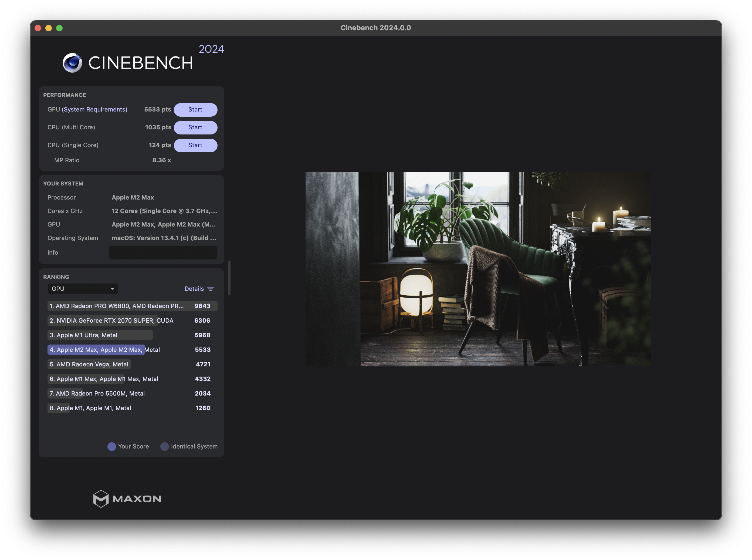This screenshot has width=752, height=560.
Task: Click the yellow minimize window button
Action: (49, 28)
